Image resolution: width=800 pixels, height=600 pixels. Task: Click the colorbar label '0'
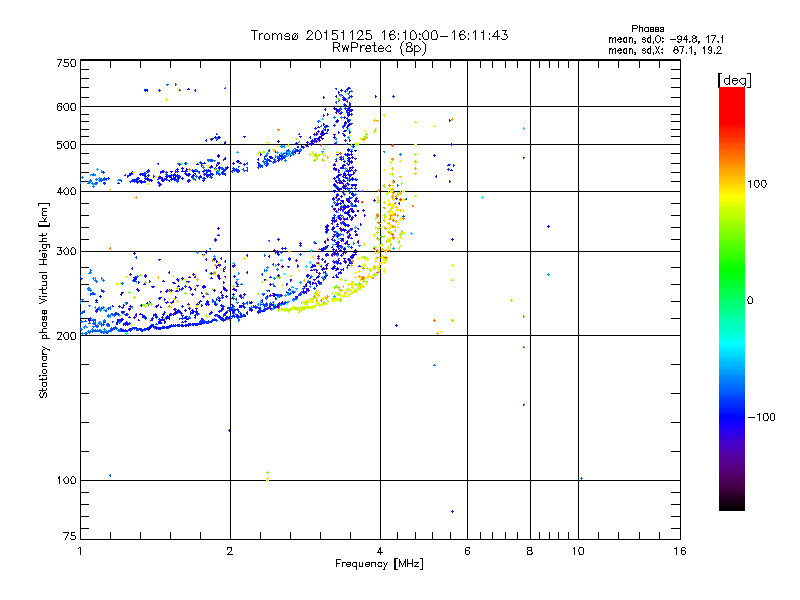750,301
